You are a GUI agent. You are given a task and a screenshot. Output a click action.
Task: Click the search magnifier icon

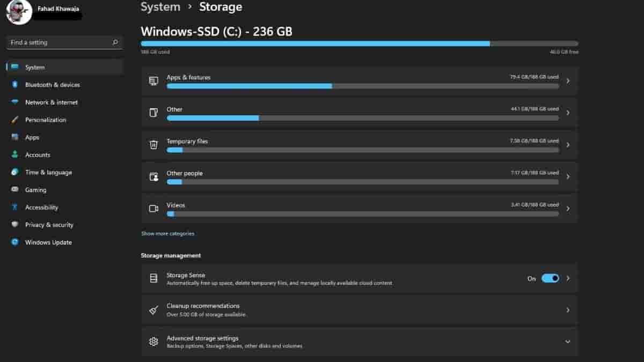point(115,42)
